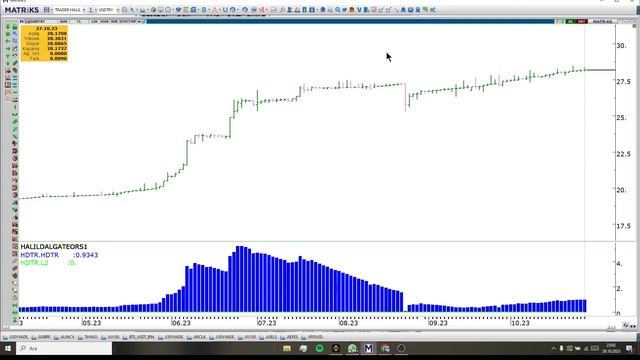Click the MATRIKS logo in the toolbar

tap(22, 10)
